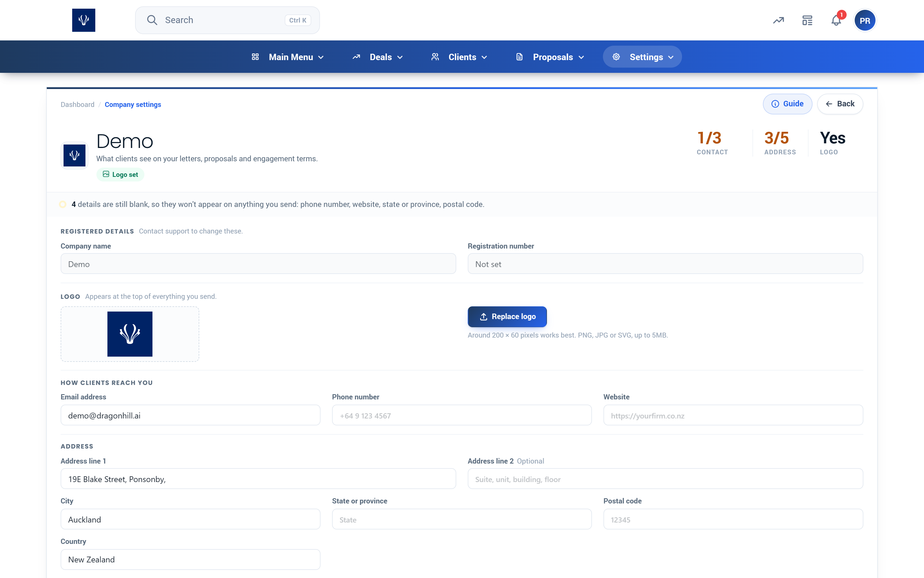The width and height of the screenshot is (924, 578).
Task: Click the 1/3 CONTACT completion stat
Action: [x=712, y=143]
